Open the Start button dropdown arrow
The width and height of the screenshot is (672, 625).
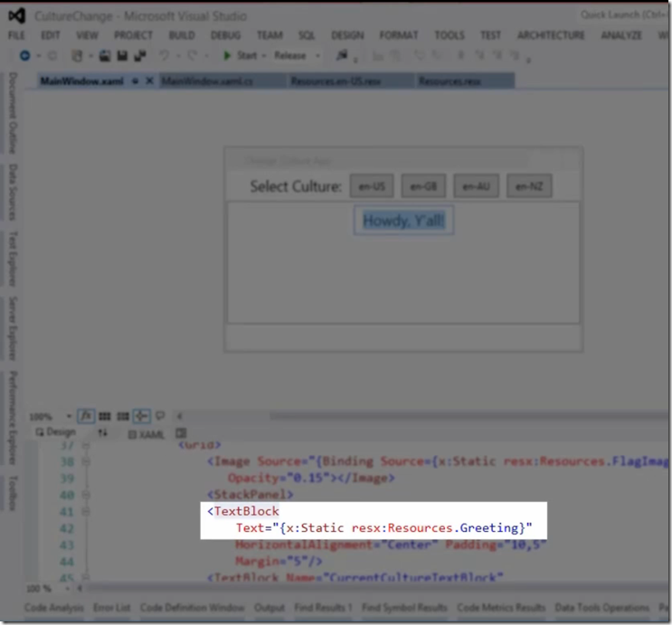tap(263, 56)
